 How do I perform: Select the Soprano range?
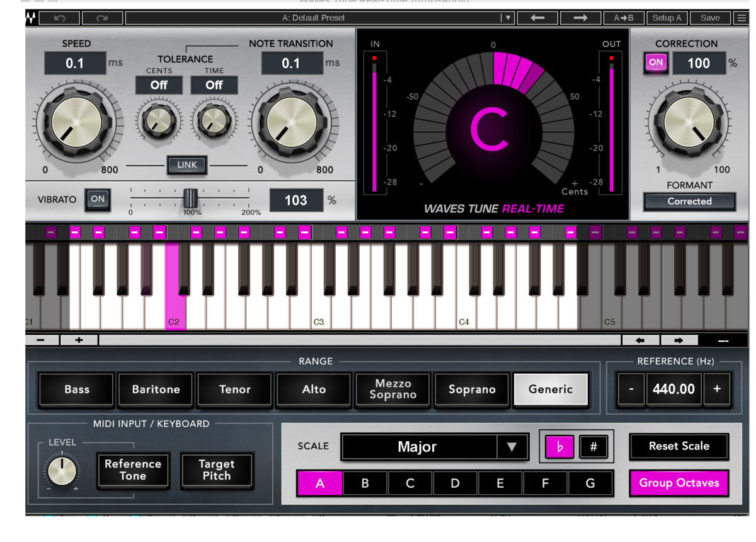click(472, 389)
